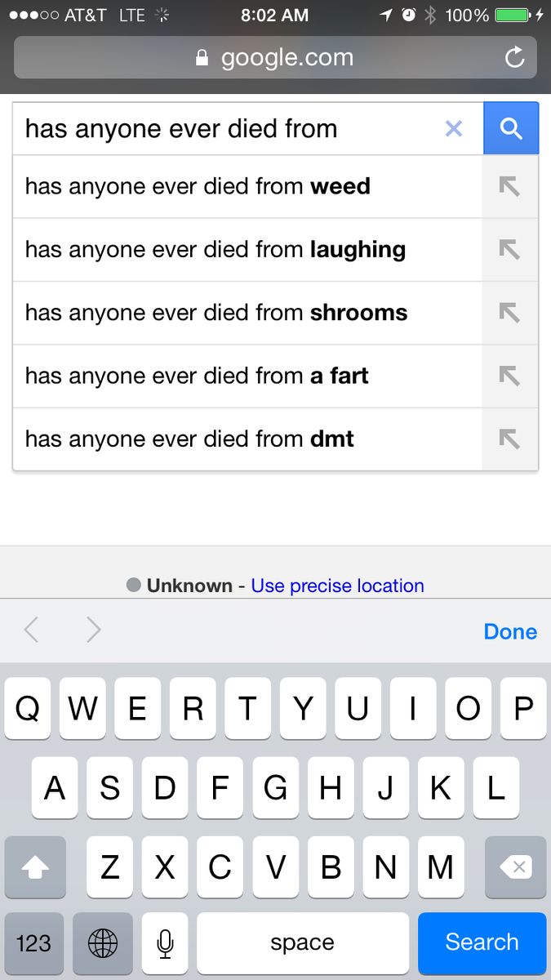
Task: Insert the 'shrooms' suggestion using its arrow
Action: coord(509,313)
